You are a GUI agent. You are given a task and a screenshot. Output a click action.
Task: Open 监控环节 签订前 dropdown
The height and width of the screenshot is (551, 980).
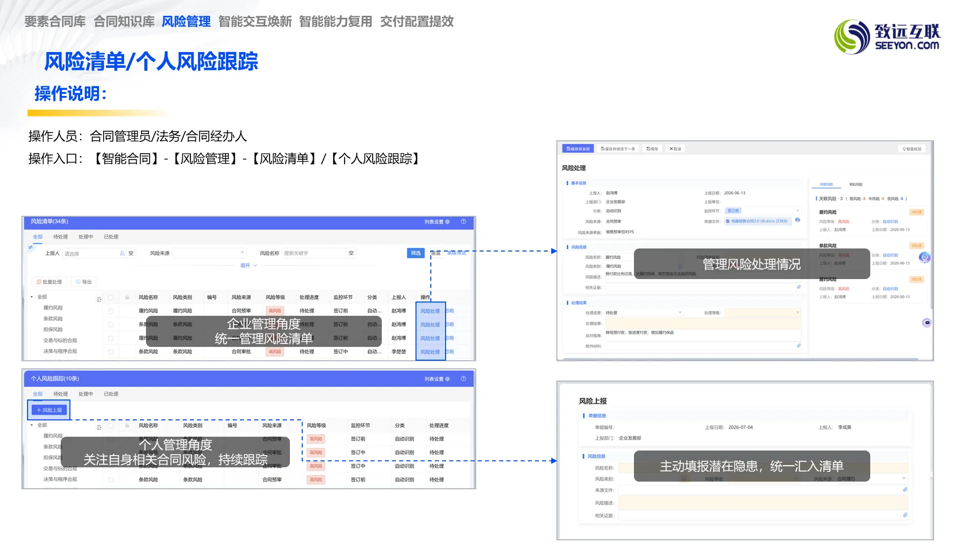click(763, 211)
